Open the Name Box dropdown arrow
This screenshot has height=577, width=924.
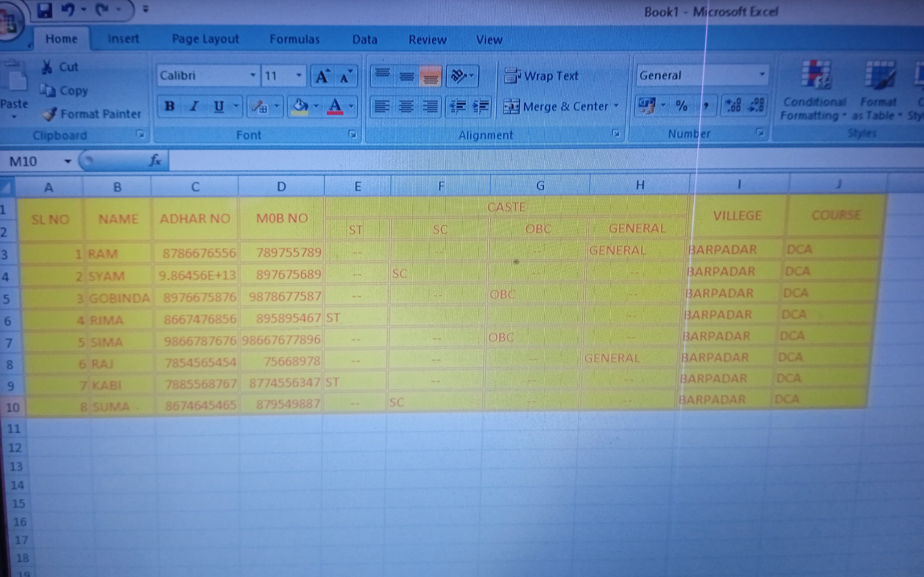[68, 161]
